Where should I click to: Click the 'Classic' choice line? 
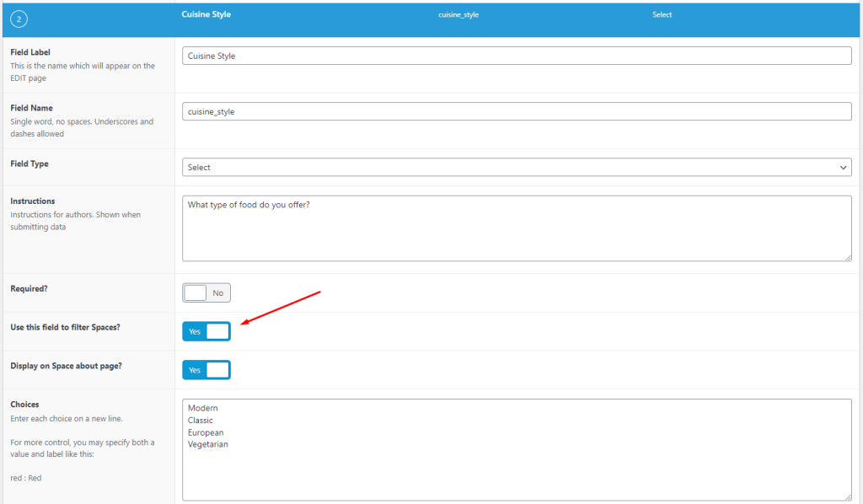tap(201, 420)
